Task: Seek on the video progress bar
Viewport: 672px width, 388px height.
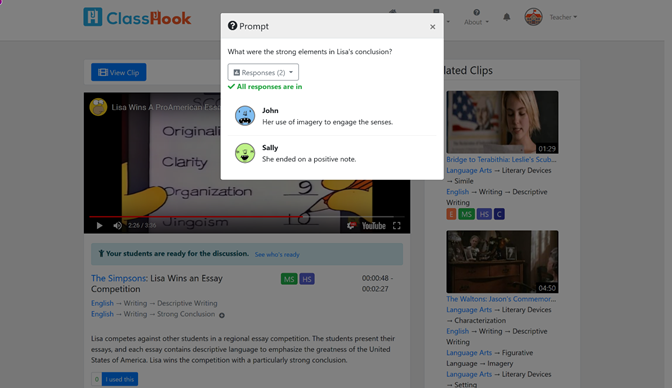Action: click(246, 217)
